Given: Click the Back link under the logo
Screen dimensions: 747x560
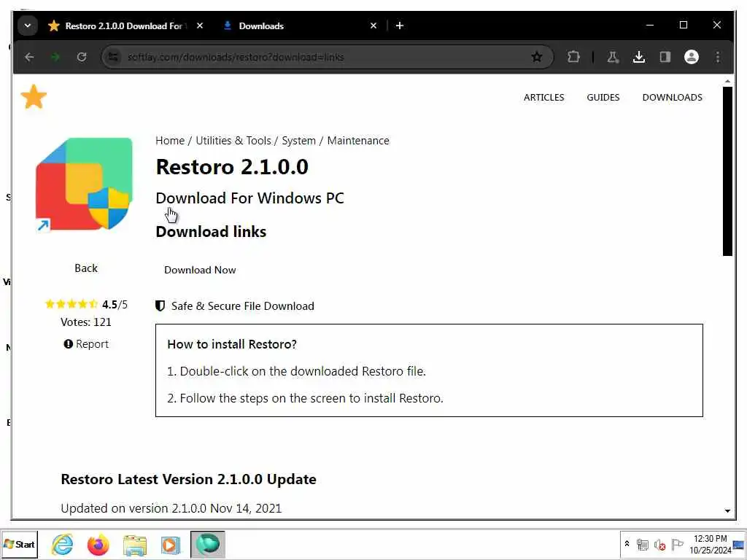Looking at the screenshot, I should click(86, 268).
